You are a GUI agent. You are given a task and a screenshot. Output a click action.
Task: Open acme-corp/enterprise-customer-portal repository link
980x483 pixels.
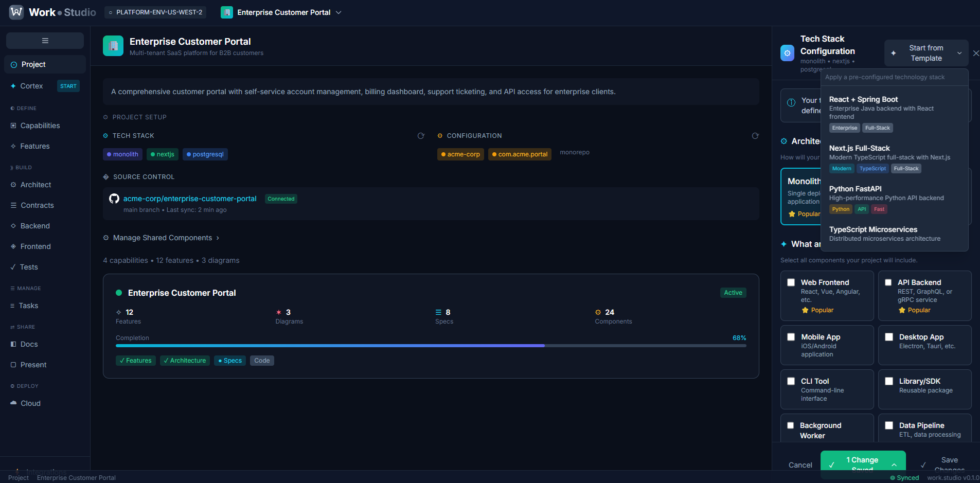tap(190, 199)
